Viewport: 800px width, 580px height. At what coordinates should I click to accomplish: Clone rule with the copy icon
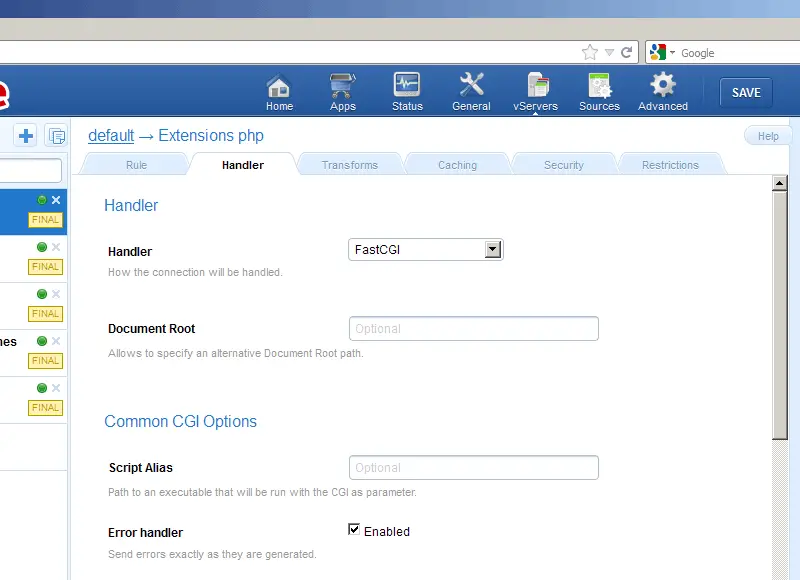(56, 136)
